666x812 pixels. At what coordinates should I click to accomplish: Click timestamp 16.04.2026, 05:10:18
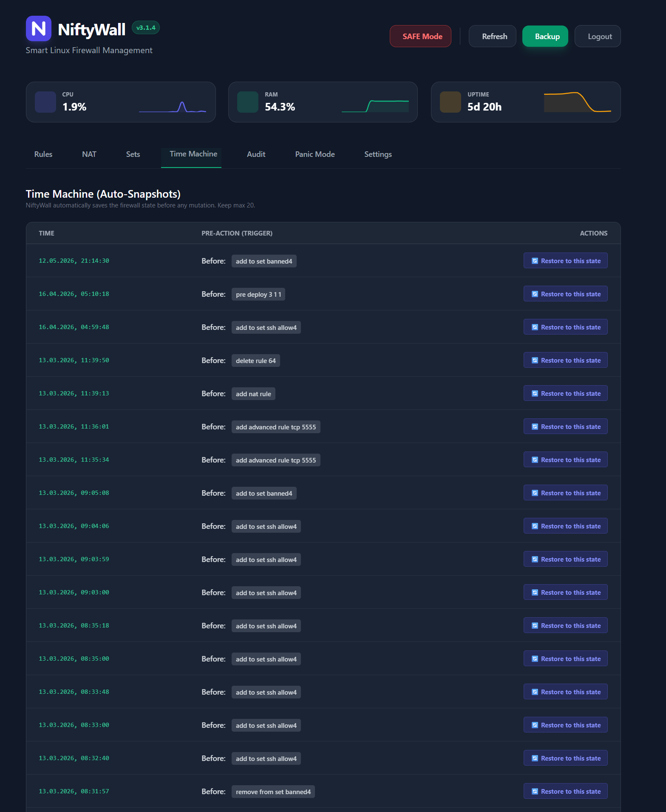(74, 294)
